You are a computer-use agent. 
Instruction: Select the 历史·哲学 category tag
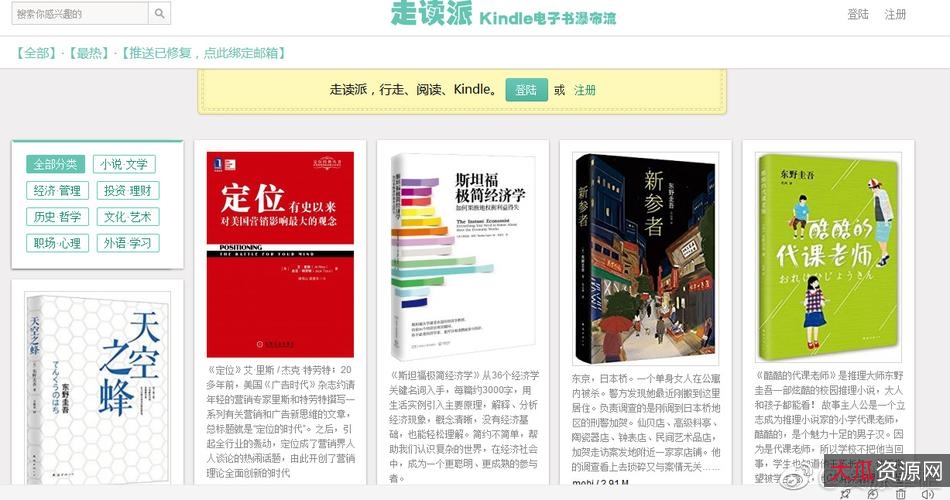click(x=58, y=216)
